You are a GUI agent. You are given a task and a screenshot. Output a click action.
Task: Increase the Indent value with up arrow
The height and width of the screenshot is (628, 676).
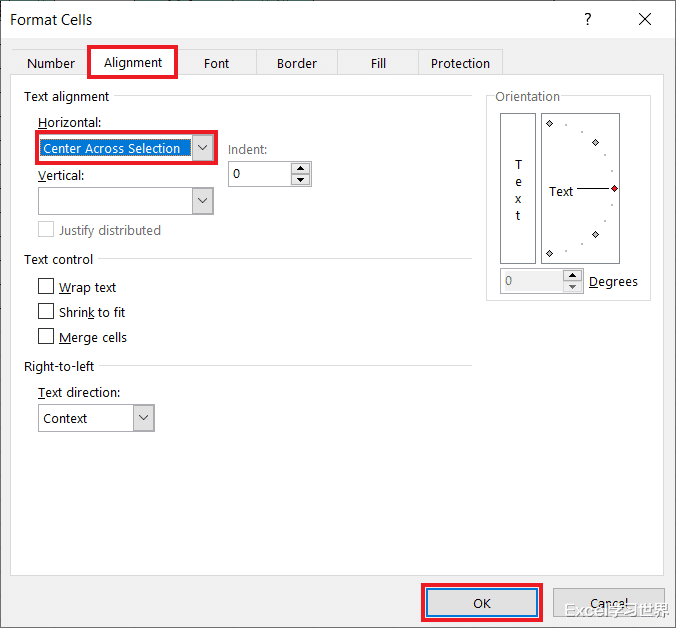300,168
